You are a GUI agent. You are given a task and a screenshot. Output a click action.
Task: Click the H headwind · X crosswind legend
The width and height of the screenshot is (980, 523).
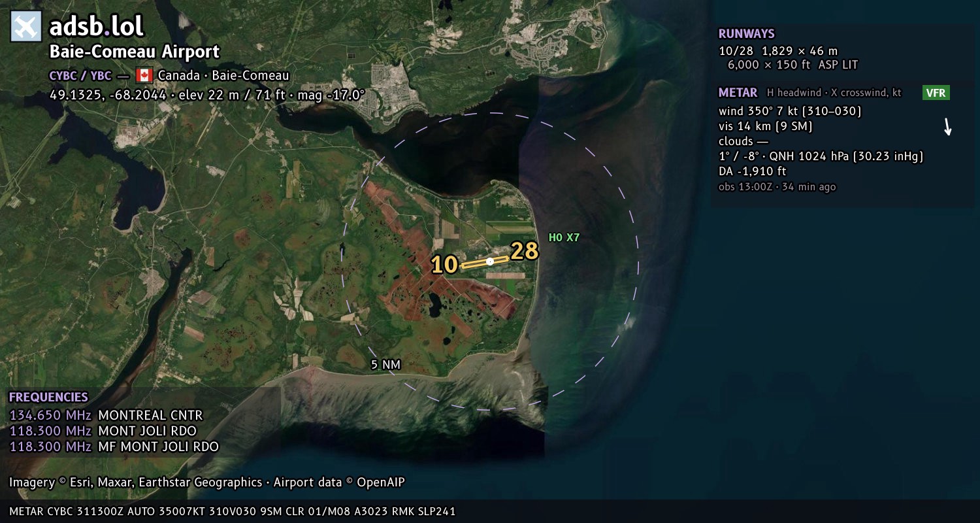click(x=834, y=93)
